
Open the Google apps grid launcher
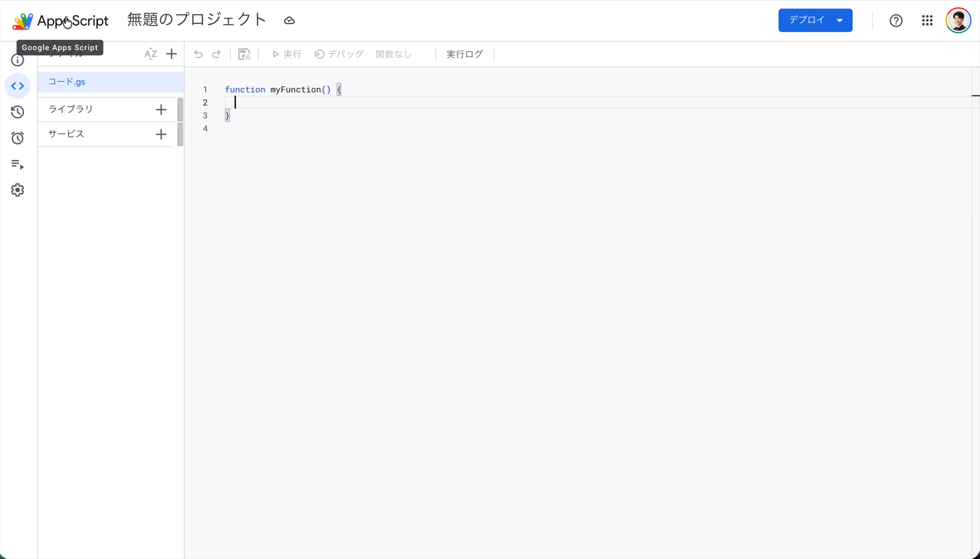927,20
